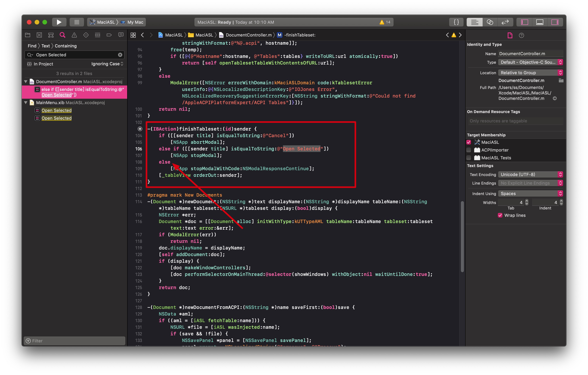Toggle the debug area bottom panel
The image size is (588, 375).
pos(540,22)
